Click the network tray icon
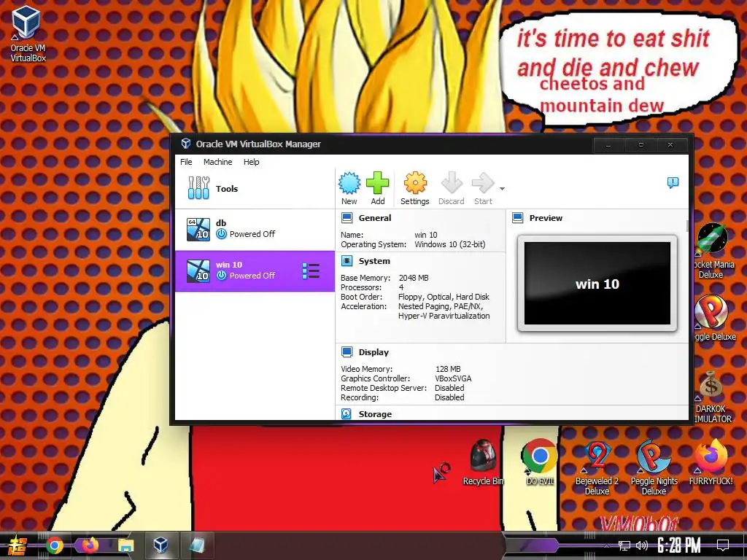The image size is (747, 560). point(624,545)
